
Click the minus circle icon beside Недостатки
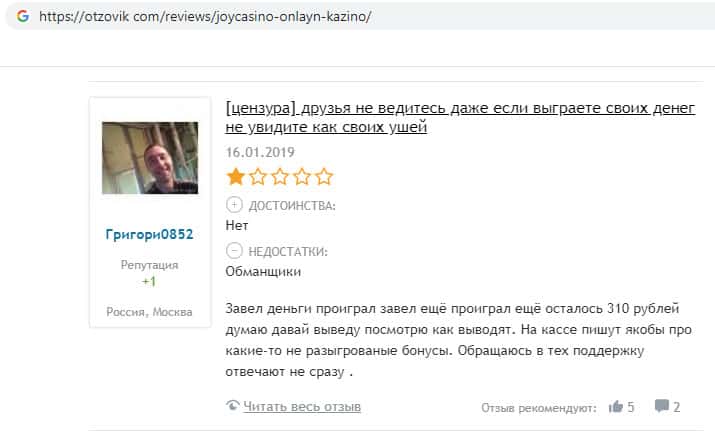[234, 250]
